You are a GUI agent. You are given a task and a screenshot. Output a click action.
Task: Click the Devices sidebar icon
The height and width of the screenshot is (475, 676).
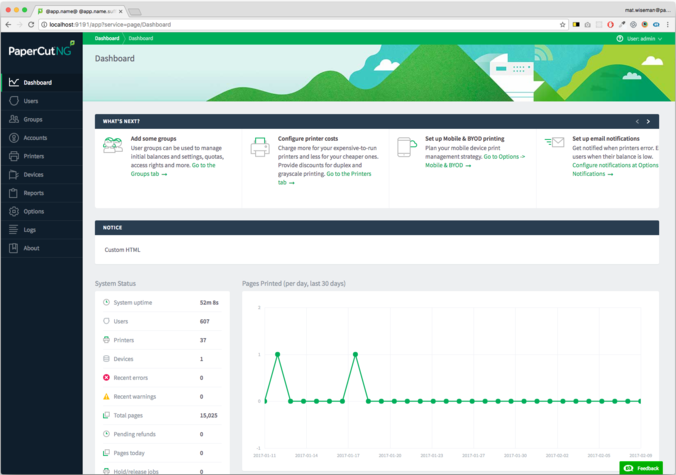[x=13, y=175]
